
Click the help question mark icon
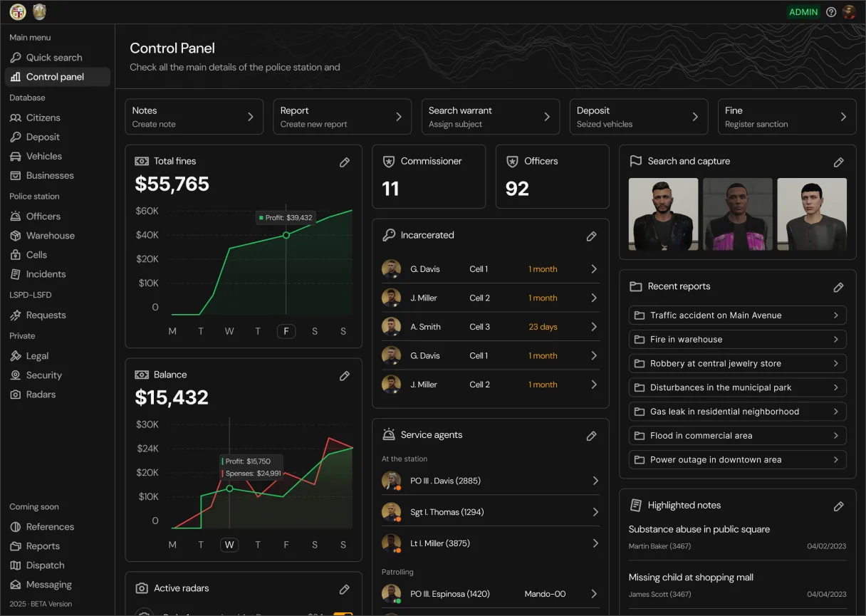coord(831,12)
